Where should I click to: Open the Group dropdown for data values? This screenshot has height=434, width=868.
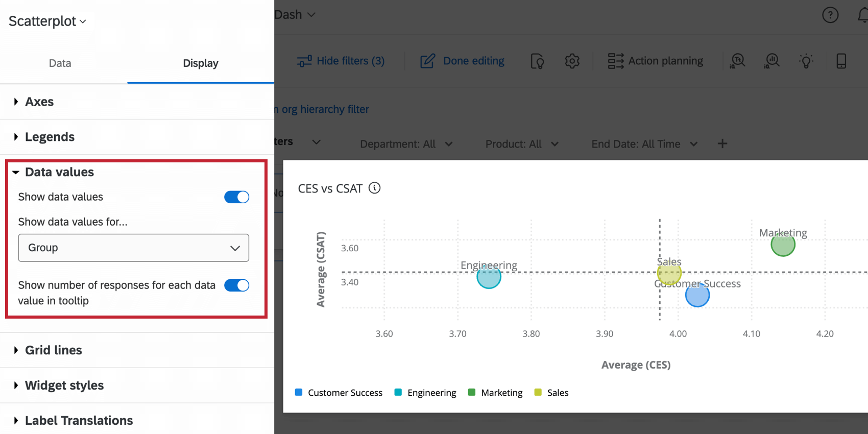[x=133, y=248]
